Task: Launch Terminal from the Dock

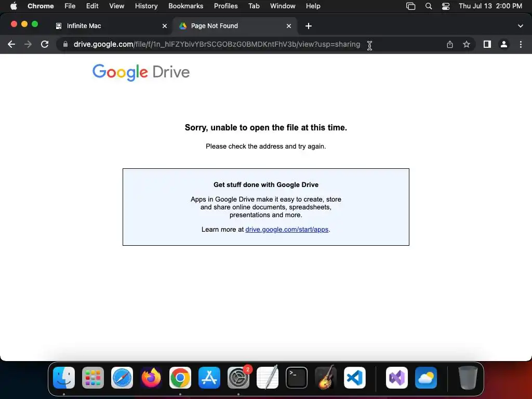Action: [297, 378]
